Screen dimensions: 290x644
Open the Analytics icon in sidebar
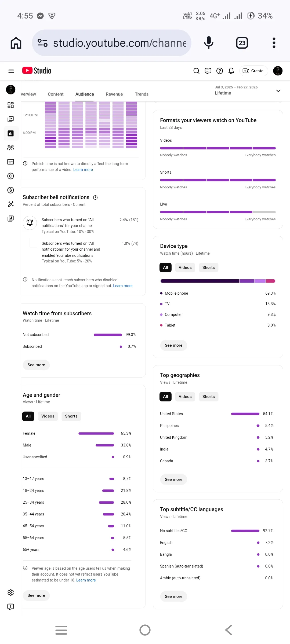[x=11, y=133]
